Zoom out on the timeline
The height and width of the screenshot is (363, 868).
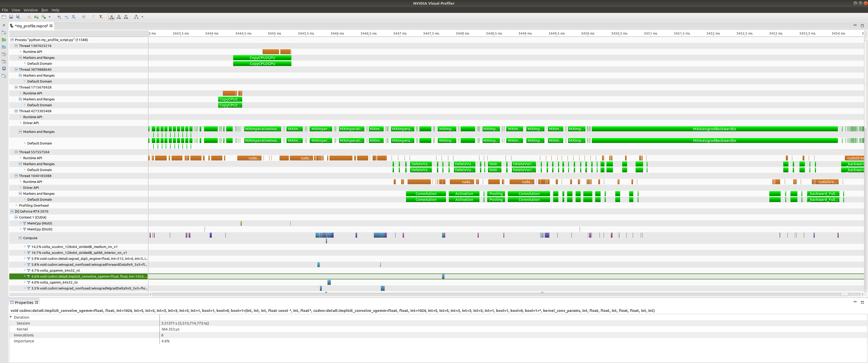[x=66, y=17]
